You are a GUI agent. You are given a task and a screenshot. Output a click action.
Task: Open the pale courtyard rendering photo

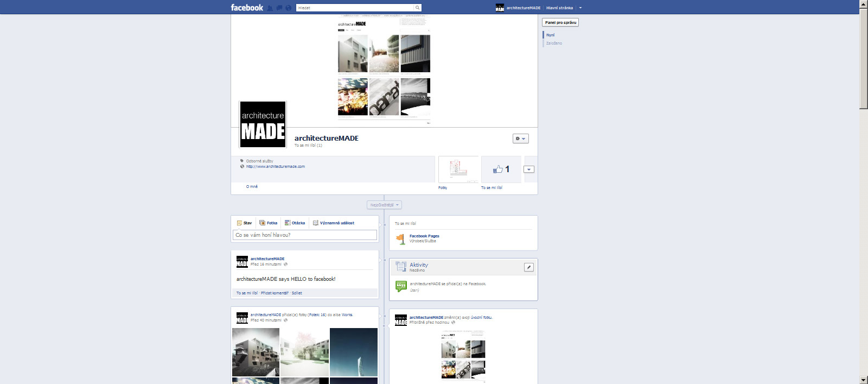coord(305,352)
